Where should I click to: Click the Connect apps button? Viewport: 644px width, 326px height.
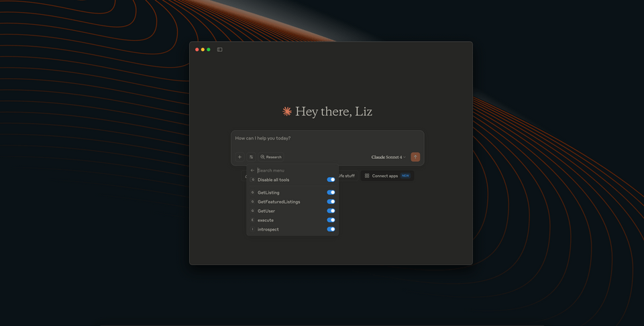[386, 176]
